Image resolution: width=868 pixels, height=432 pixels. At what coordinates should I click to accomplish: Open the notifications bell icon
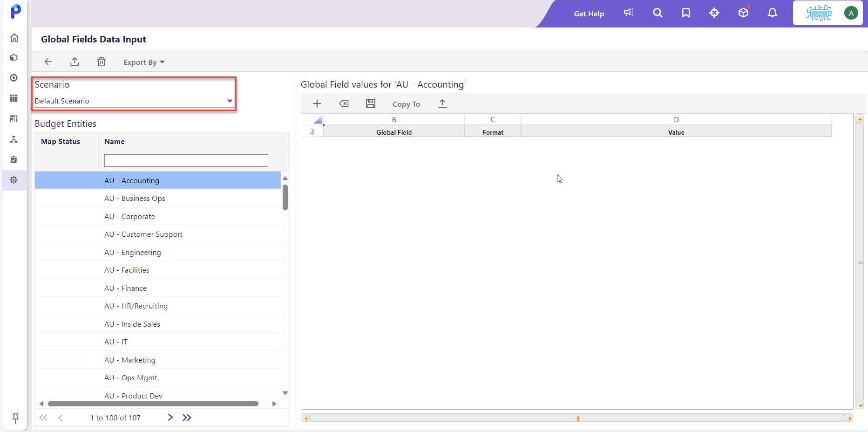[773, 13]
